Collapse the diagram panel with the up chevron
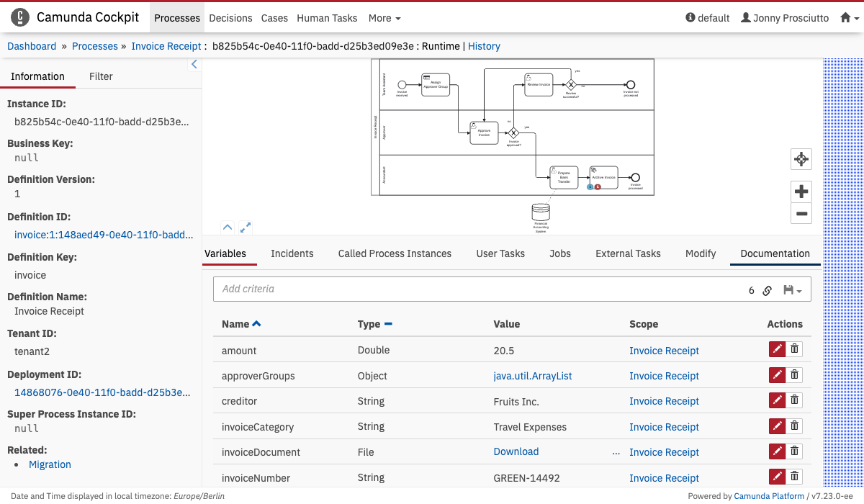864x504 pixels. (227, 228)
